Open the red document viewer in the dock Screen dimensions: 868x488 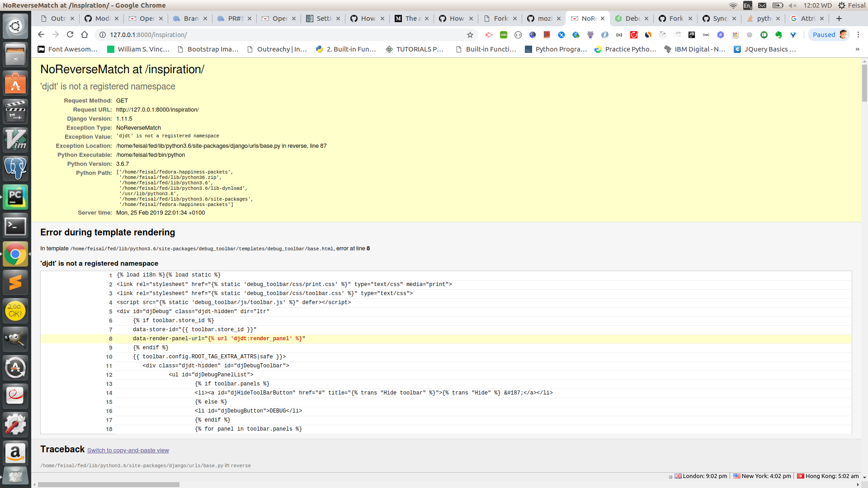click(15, 396)
